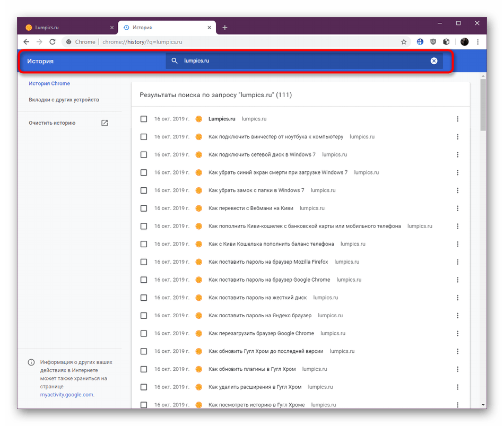Open Как убрать синий экран смерти link
The image size is (504, 426).
pyautogui.click(x=278, y=172)
